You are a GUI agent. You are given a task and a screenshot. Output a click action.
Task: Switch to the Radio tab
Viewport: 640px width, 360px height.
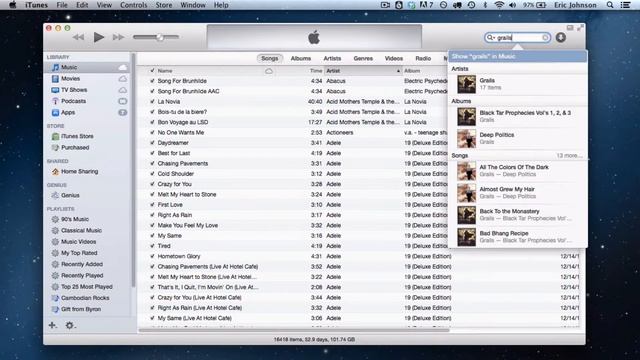click(x=423, y=58)
